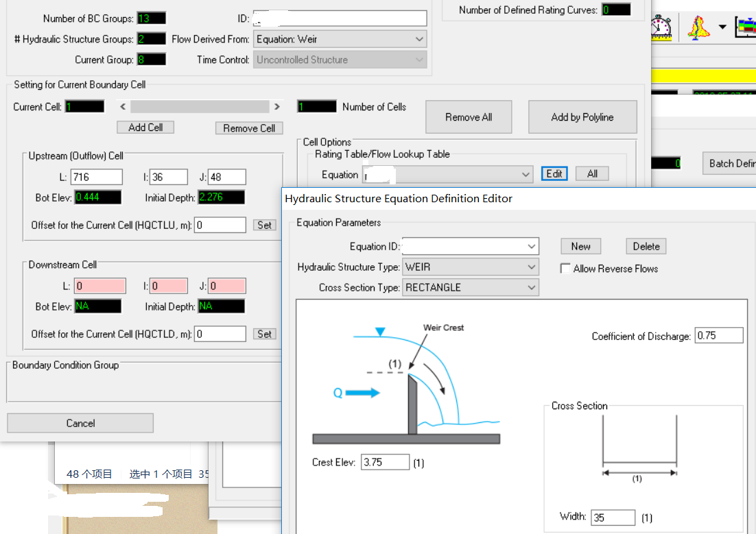The width and height of the screenshot is (756, 534).
Task: Click the Downstream Cell J field
Action: click(227, 286)
